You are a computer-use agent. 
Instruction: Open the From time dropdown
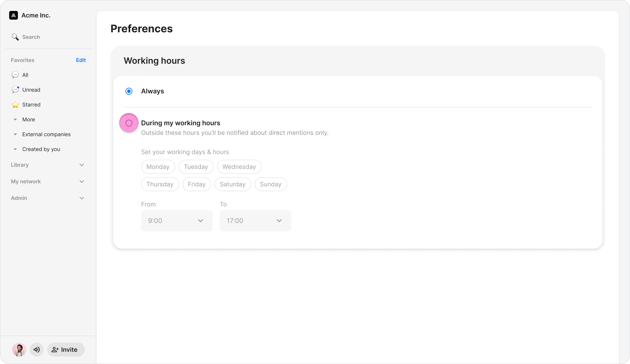point(177,221)
